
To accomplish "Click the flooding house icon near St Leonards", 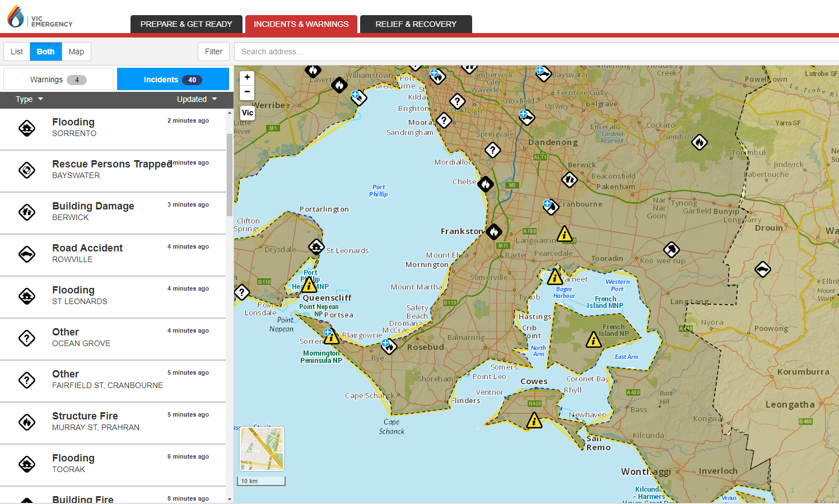I will (316, 246).
